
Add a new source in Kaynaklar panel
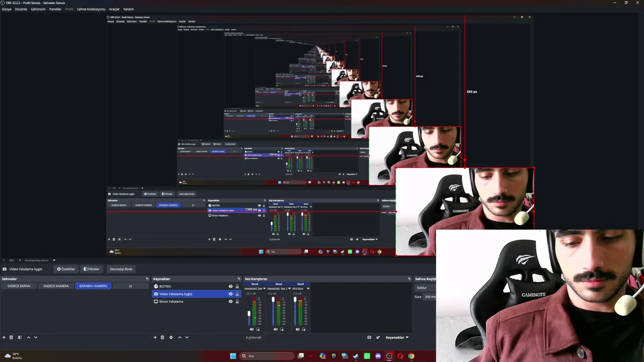155,337
